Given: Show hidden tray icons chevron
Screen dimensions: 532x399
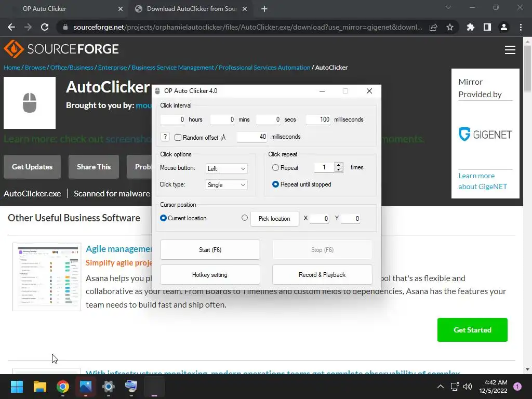Looking at the screenshot, I should [x=441, y=387].
